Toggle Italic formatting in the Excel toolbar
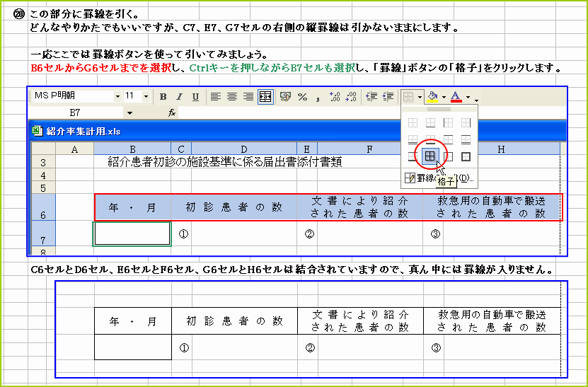Viewport: 588px width, 387px height. coord(179,97)
